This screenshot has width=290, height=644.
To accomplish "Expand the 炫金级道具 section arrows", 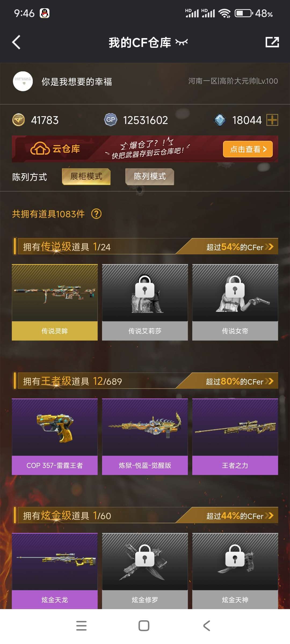I will (269, 515).
